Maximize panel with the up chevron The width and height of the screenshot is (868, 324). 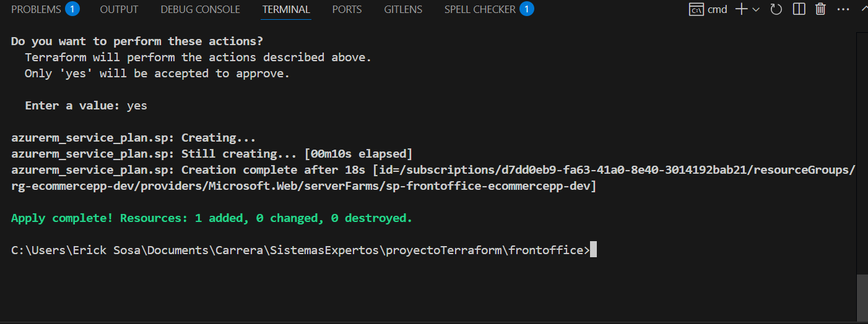click(864, 9)
